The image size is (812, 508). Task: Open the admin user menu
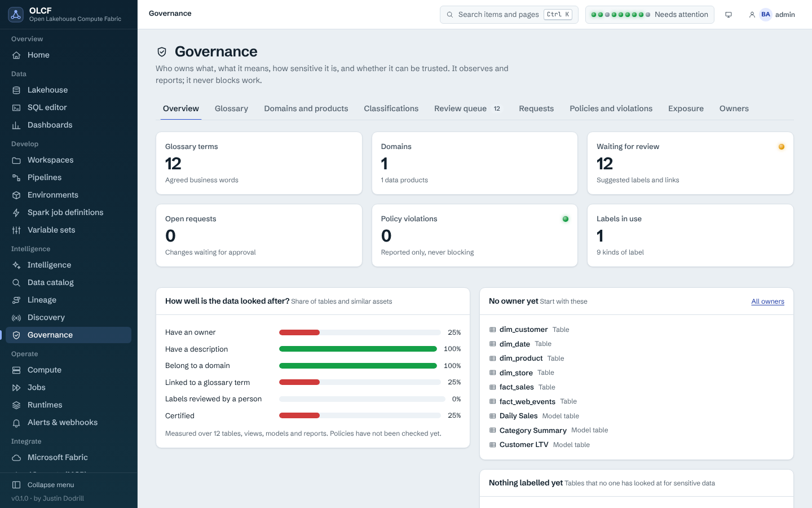[772, 15]
